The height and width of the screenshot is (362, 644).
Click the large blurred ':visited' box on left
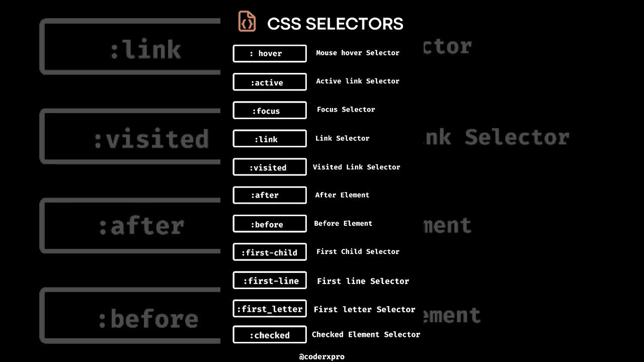[131, 137]
